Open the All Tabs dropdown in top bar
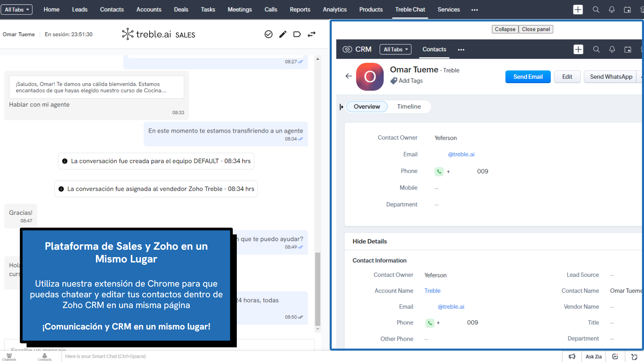 pyautogui.click(x=17, y=10)
